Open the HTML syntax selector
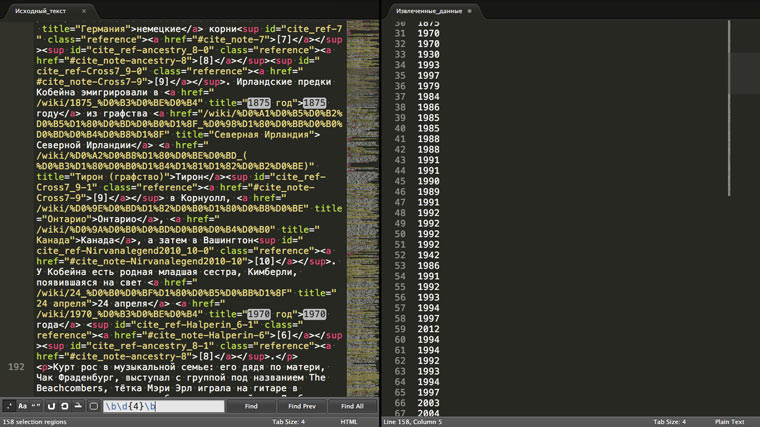This screenshot has height=427, width=760. click(x=349, y=422)
